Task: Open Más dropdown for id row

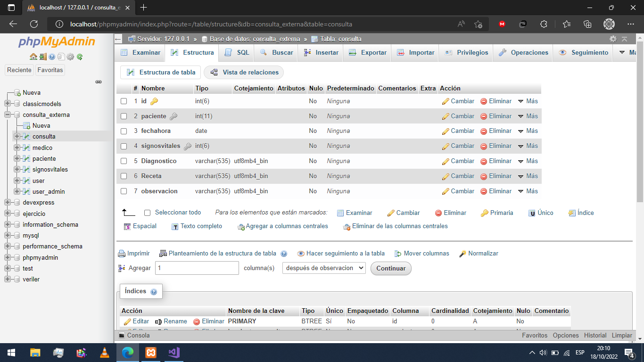Action: [528, 101]
